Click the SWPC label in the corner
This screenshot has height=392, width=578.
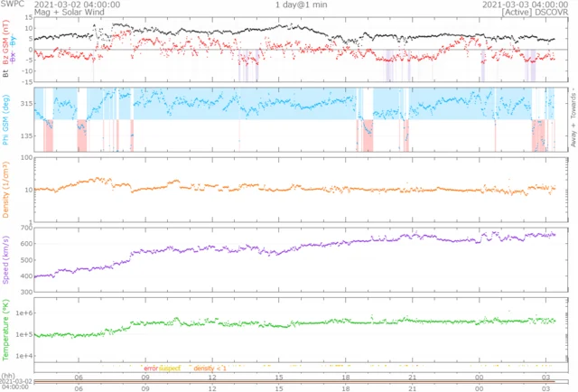[x=12, y=5]
